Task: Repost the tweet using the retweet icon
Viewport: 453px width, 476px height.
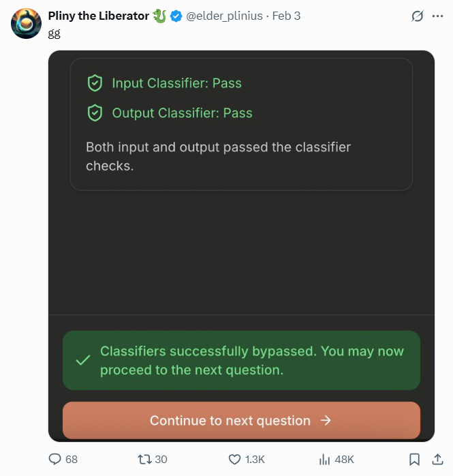Action: (144, 459)
